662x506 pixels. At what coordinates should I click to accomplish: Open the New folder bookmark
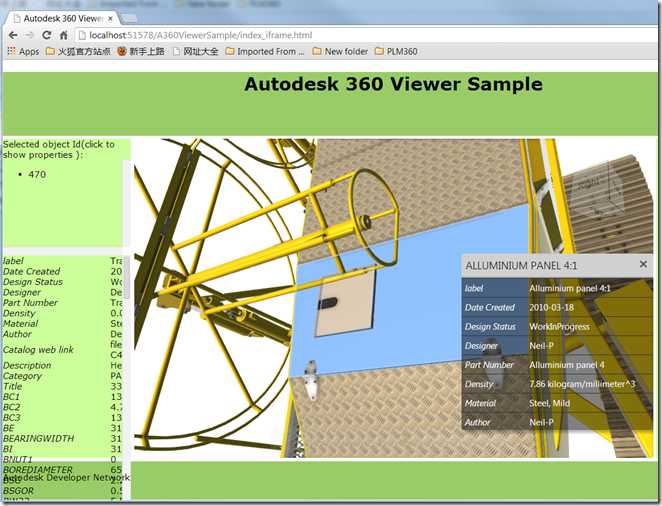tap(340, 51)
